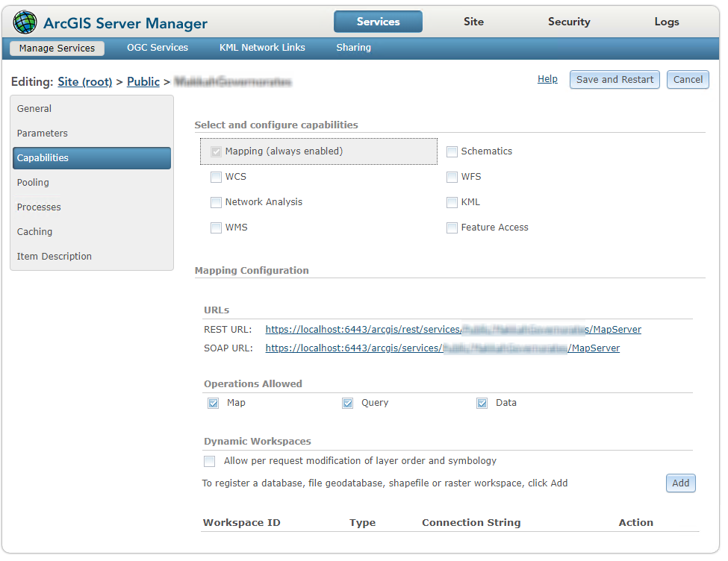
Task: Select Pooling in the left sidebar
Action: pyautogui.click(x=33, y=183)
